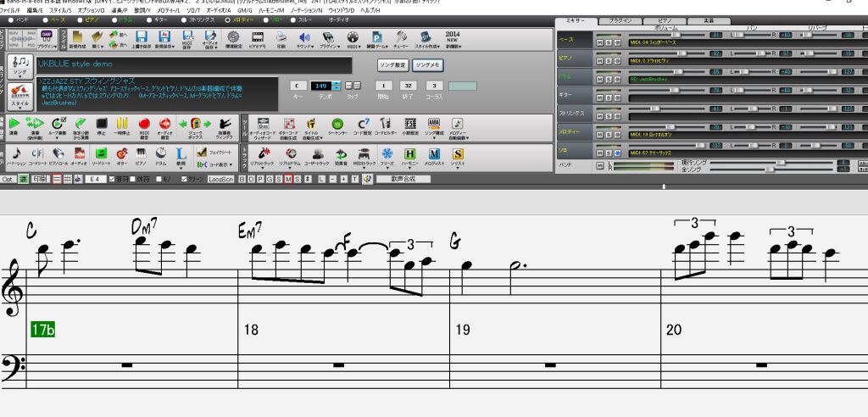The width and height of the screenshot is (868, 417).
Task: Toggle the クリーン checkbox
Action: 185,179
